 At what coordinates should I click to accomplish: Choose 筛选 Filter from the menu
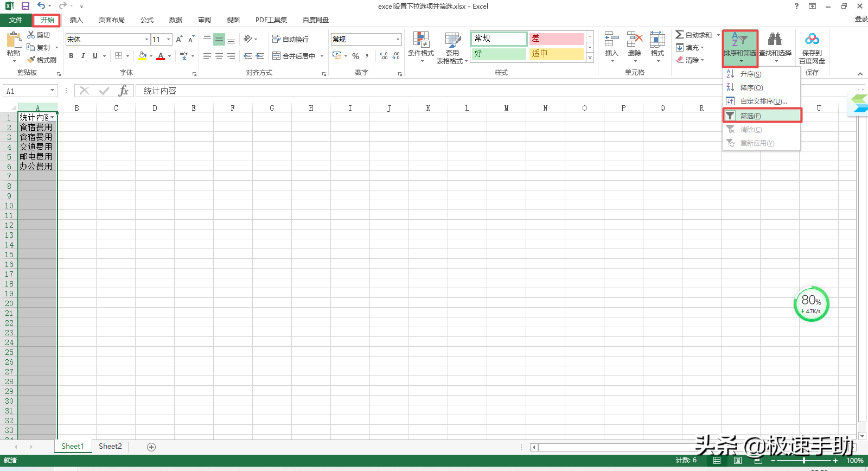[x=762, y=116]
